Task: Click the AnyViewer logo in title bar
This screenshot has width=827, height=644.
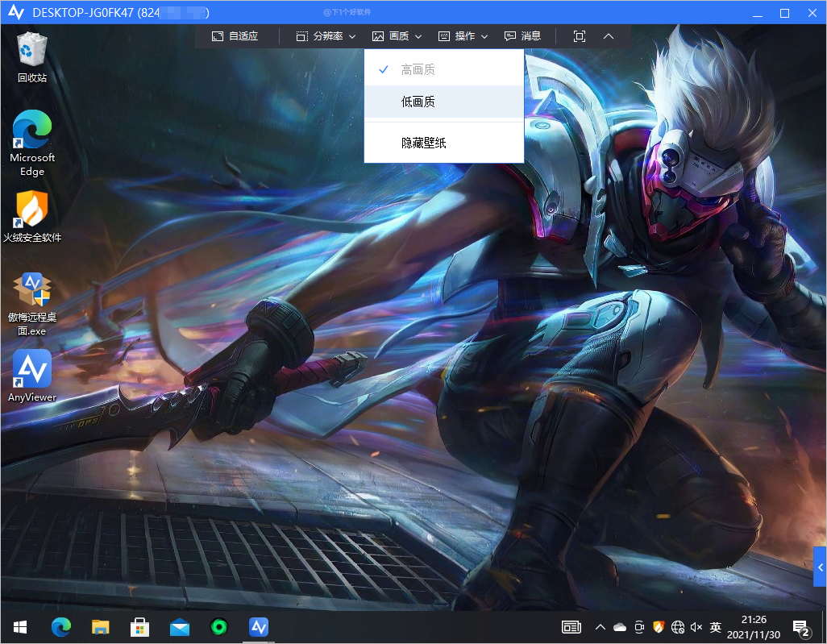Action: [16, 12]
